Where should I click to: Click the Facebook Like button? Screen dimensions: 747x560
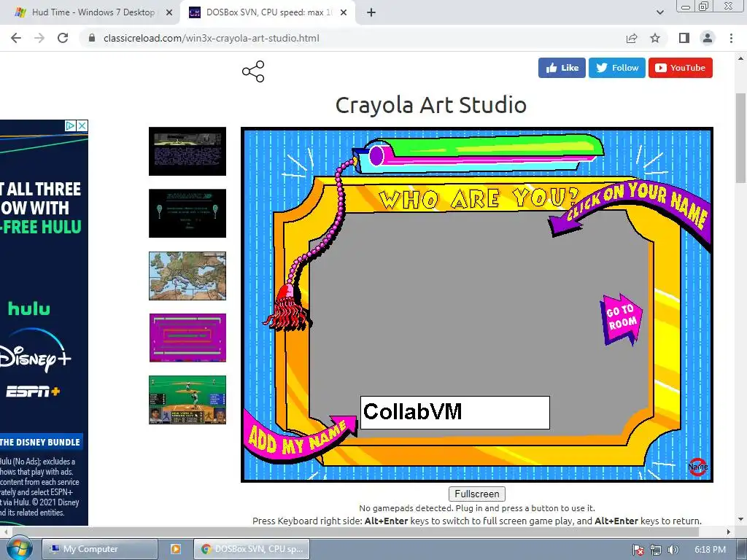pyautogui.click(x=562, y=68)
